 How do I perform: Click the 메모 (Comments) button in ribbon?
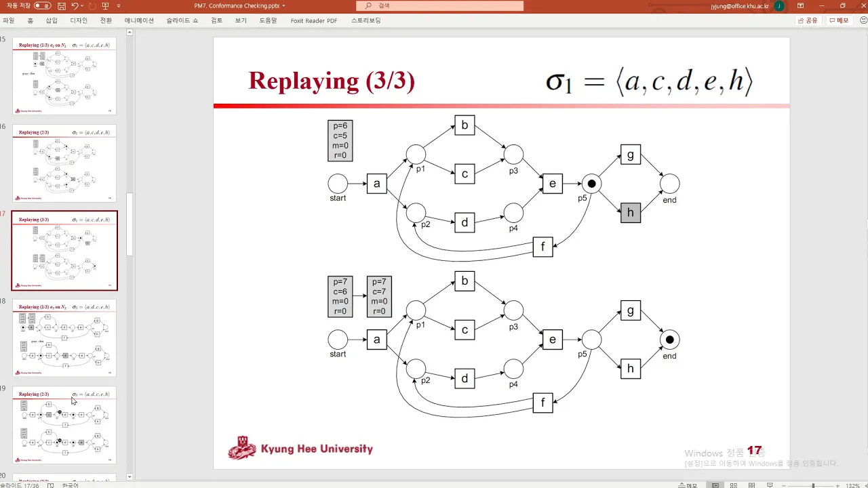(839, 20)
